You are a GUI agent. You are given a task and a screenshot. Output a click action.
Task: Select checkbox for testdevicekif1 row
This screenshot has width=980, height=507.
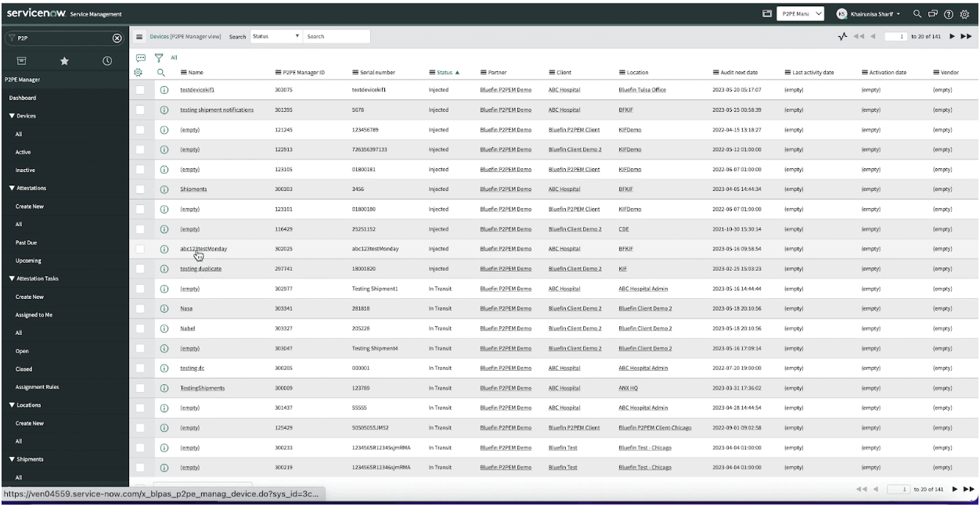pos(141,90)
